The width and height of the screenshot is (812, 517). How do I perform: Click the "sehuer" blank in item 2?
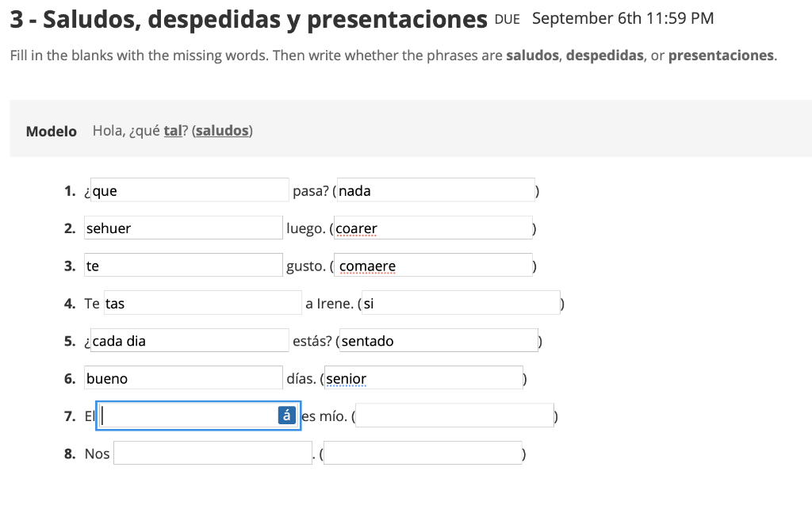182,228
